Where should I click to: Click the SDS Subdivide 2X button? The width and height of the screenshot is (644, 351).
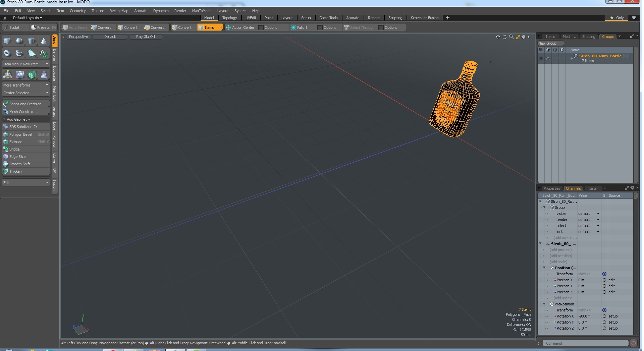coord(26,127)
